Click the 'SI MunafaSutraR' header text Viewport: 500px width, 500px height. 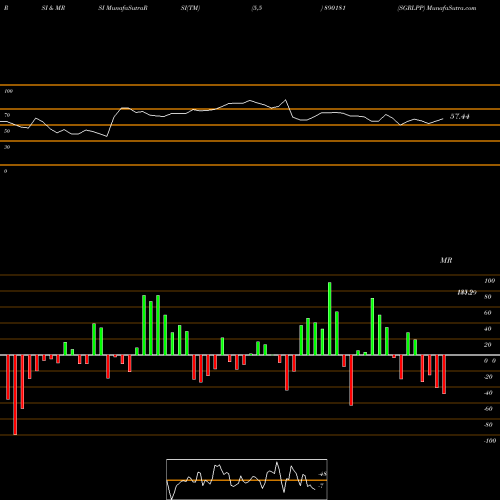click(123, 8)
